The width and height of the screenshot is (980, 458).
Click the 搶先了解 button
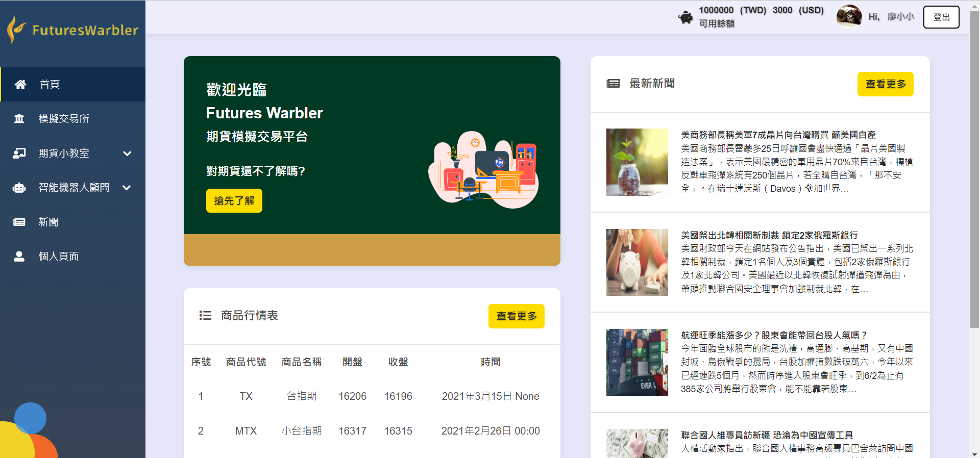click(234, 200)
